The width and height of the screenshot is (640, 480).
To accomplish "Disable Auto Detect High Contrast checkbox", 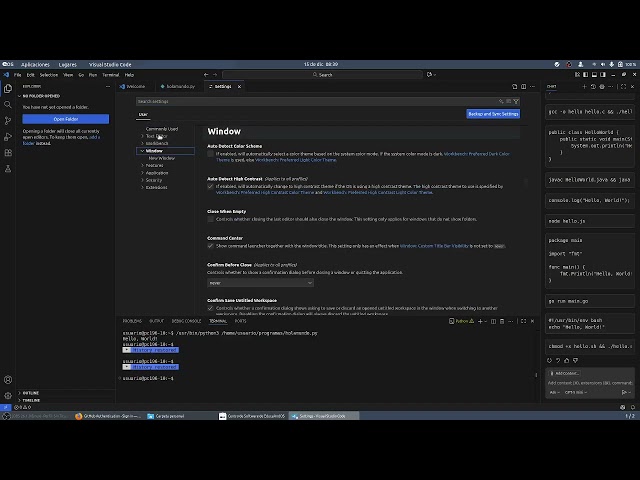I will (211, 187).
